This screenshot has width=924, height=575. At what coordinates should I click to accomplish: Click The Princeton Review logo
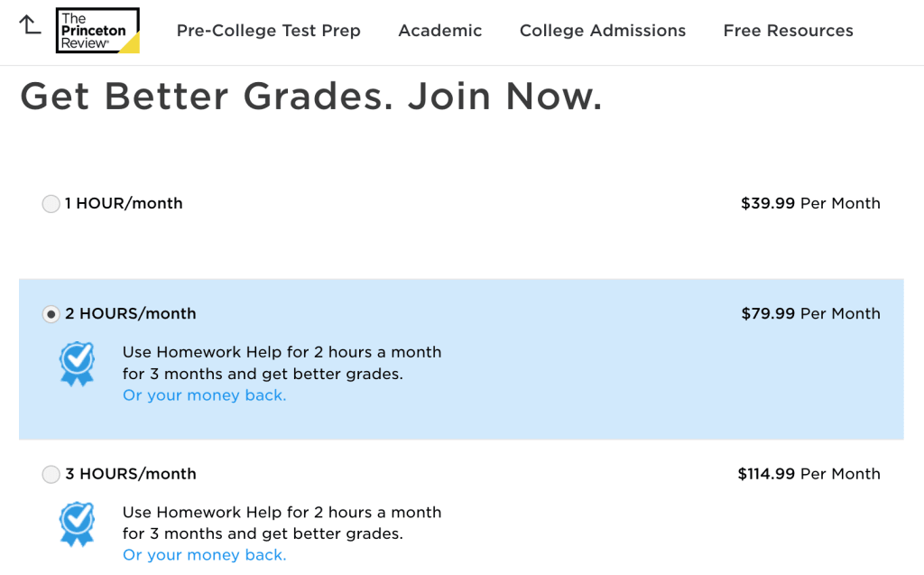coord(97,30)
